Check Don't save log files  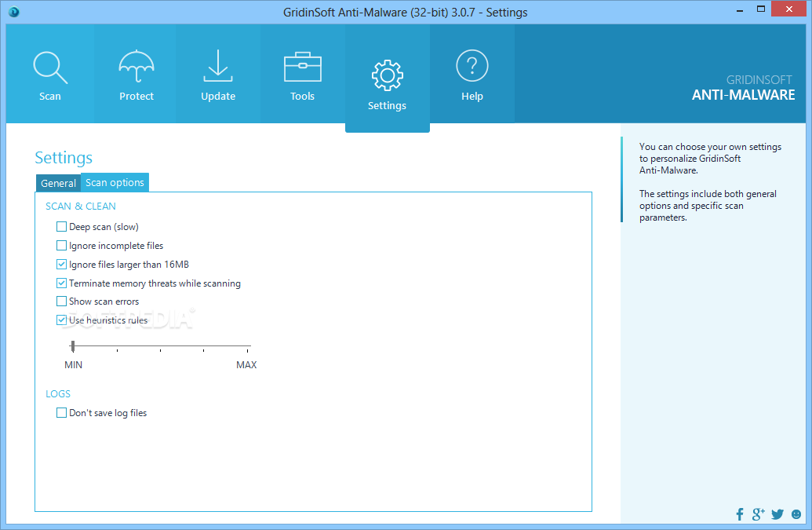click(62, 412)
